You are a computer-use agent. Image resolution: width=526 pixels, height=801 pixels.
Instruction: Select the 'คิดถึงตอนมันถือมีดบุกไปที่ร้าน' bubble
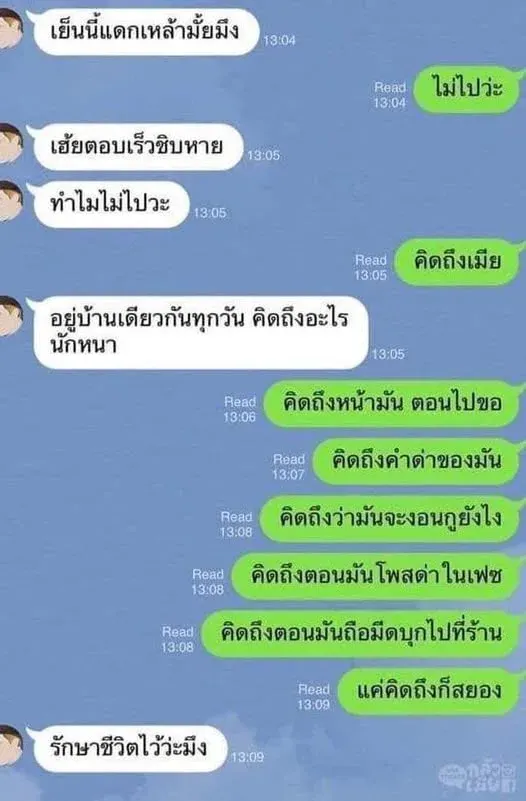pyautogui.click(x=361, y=633)
